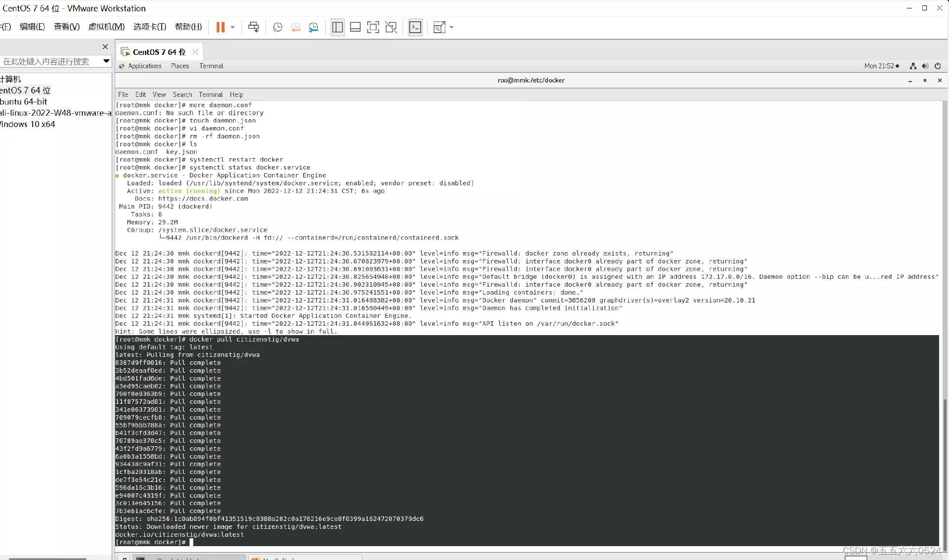The image size is (949, 560).
Task: Select Ubuntu 64-bit in library
Action: (24, 102)
